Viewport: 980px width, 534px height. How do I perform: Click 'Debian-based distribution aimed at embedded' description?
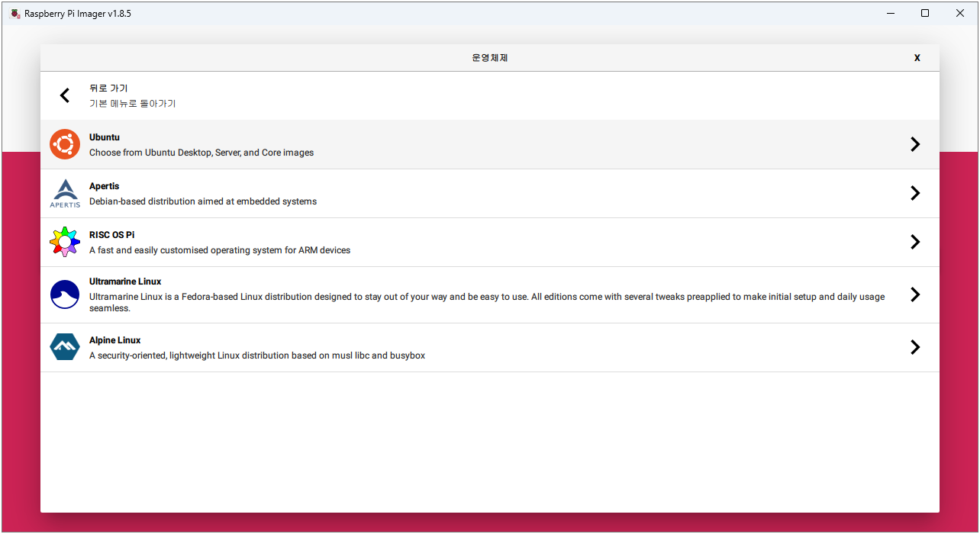click(203, 201)
